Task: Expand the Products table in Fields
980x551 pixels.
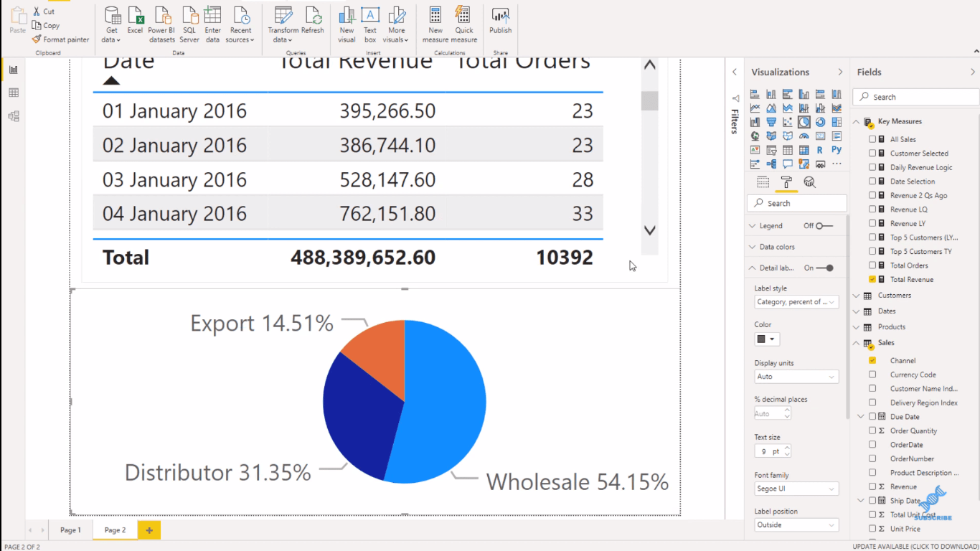Action: (x=857, y=327)
